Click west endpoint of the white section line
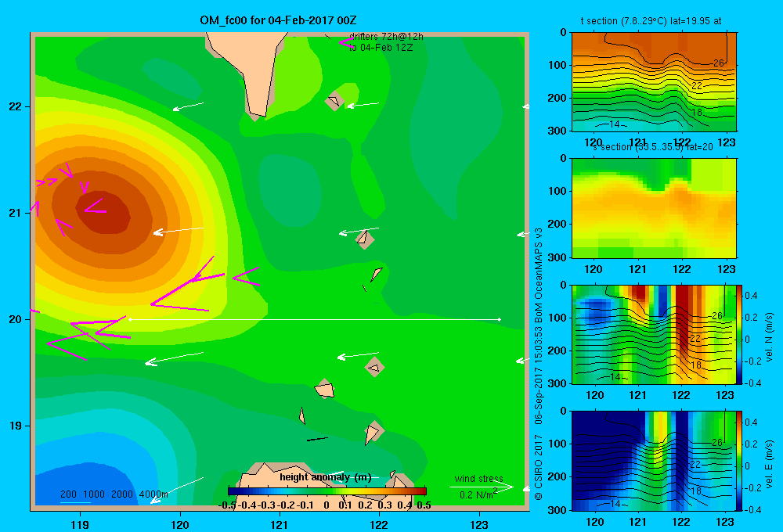This screenshot has height=532, width=783. point(130,319)
